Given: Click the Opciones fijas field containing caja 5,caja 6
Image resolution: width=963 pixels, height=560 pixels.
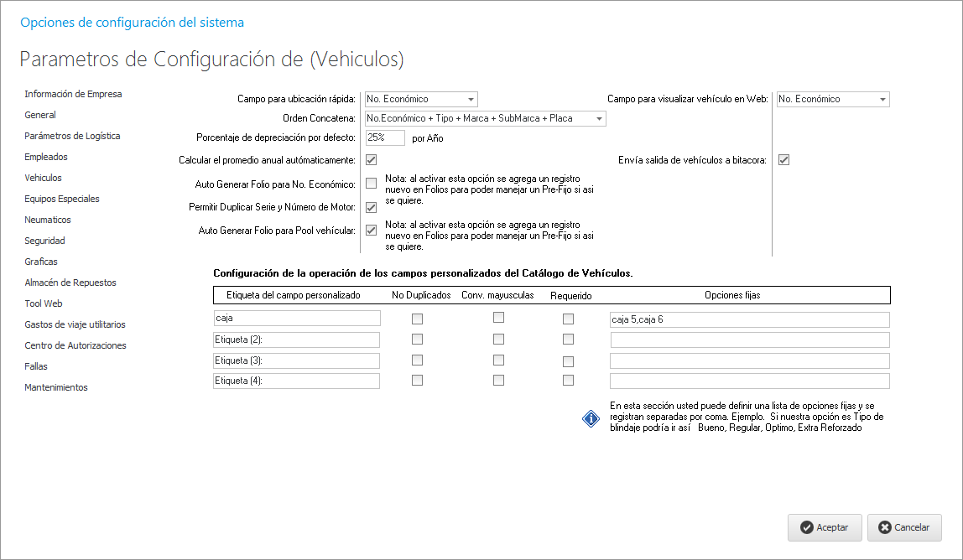Looking at the screenshot, I should [749, 319].
